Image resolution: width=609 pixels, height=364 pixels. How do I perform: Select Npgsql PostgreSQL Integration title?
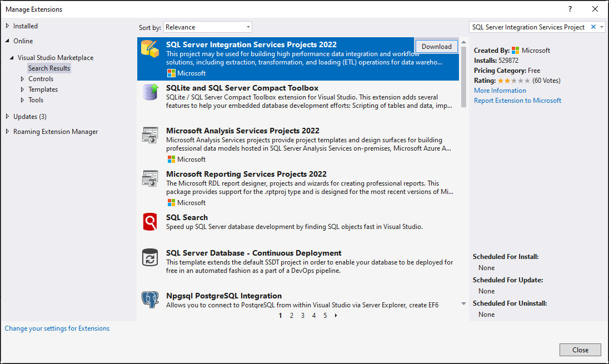[224, 296]
